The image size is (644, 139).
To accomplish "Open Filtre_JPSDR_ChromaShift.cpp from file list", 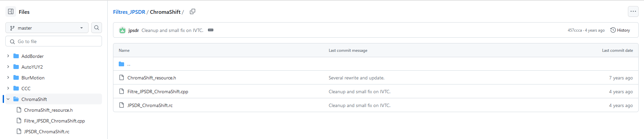I will point(158,92).
